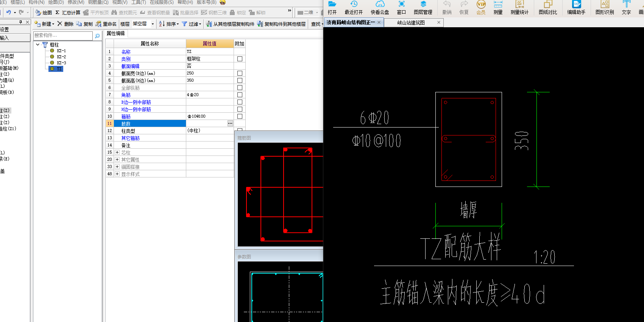
Task: Select KZ-2 in the component tree
Action: tap(61, 57)
